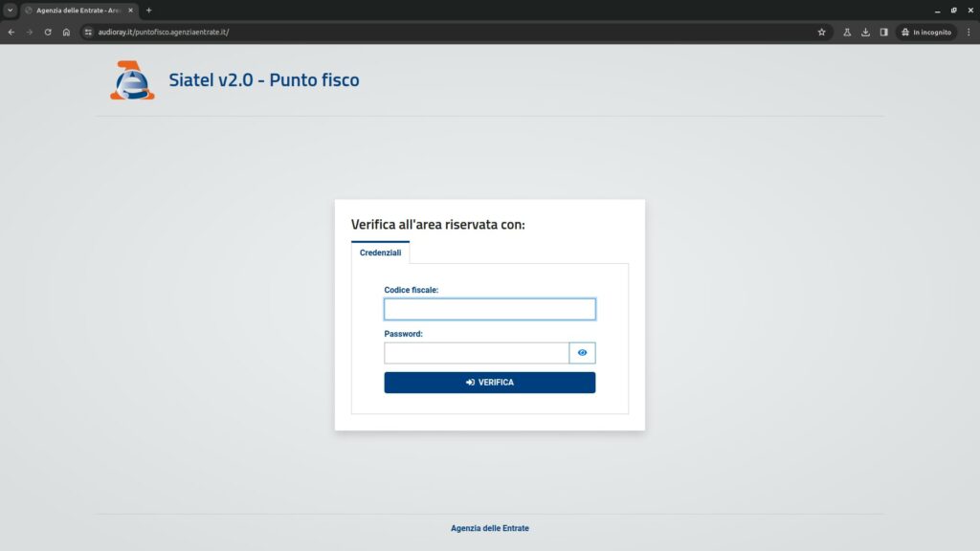Open a new tab with plus button
The image size is (980, 551).
click(148, 10)
